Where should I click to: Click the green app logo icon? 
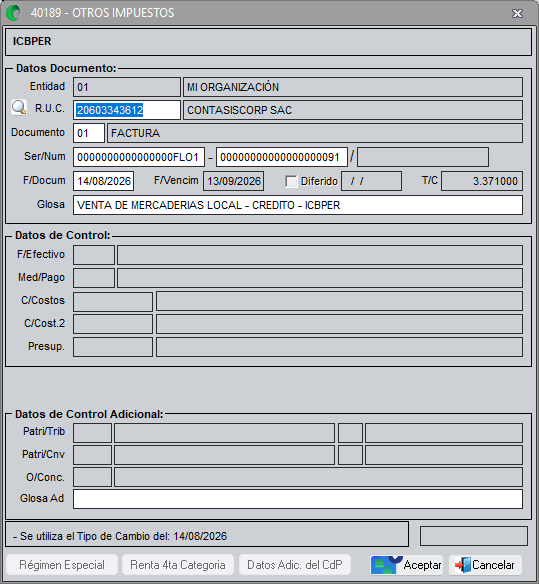tap(14, 13)
